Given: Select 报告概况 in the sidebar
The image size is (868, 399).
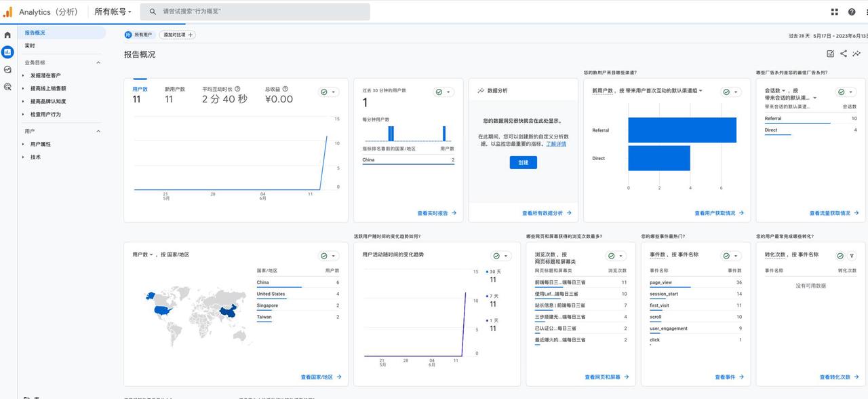Looking at the screenshot, I should (62, 33).
